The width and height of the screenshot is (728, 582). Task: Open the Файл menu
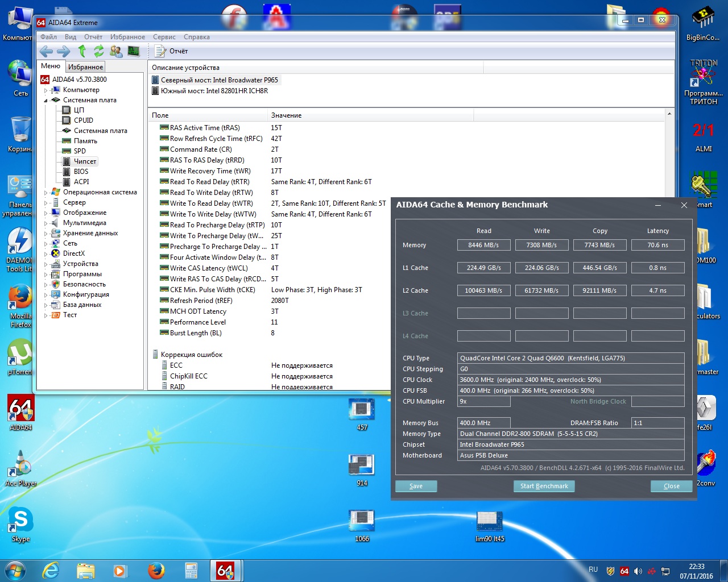coord(48,37)
